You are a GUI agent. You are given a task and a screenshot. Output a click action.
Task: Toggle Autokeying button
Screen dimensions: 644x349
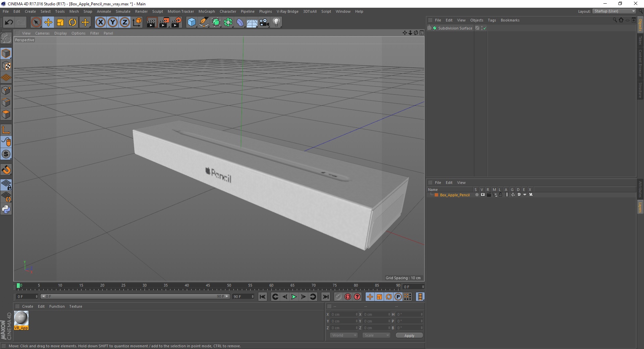coord(347,297)
